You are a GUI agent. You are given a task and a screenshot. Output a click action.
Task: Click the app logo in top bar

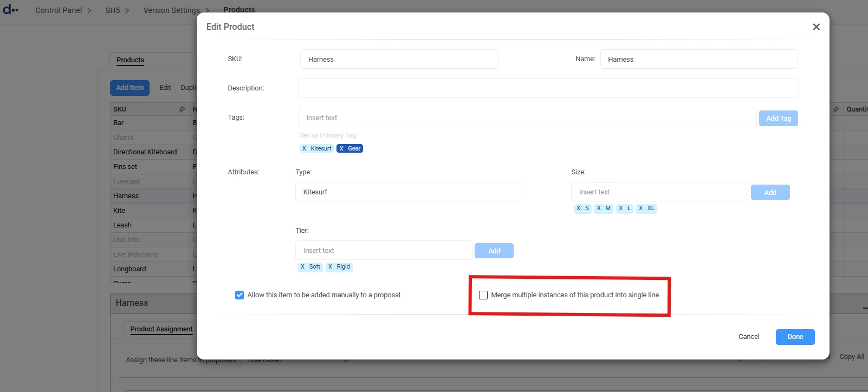tap(10, 9)
